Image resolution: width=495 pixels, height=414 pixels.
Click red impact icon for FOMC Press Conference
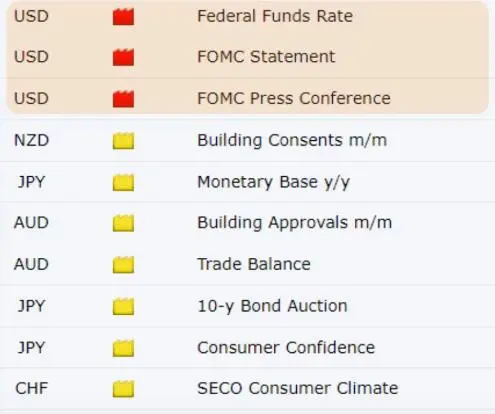coord(123,99)
